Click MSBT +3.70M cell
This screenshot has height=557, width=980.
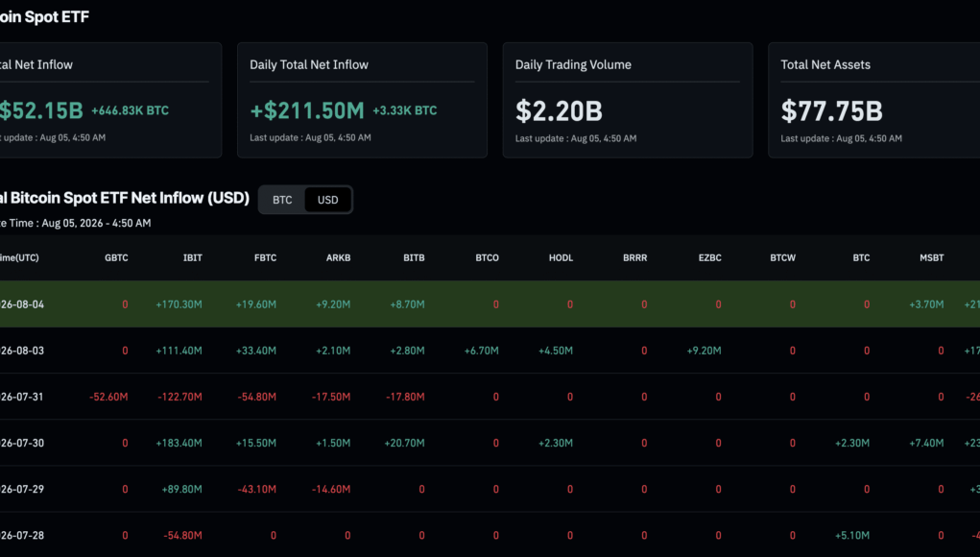pos(926,304)
